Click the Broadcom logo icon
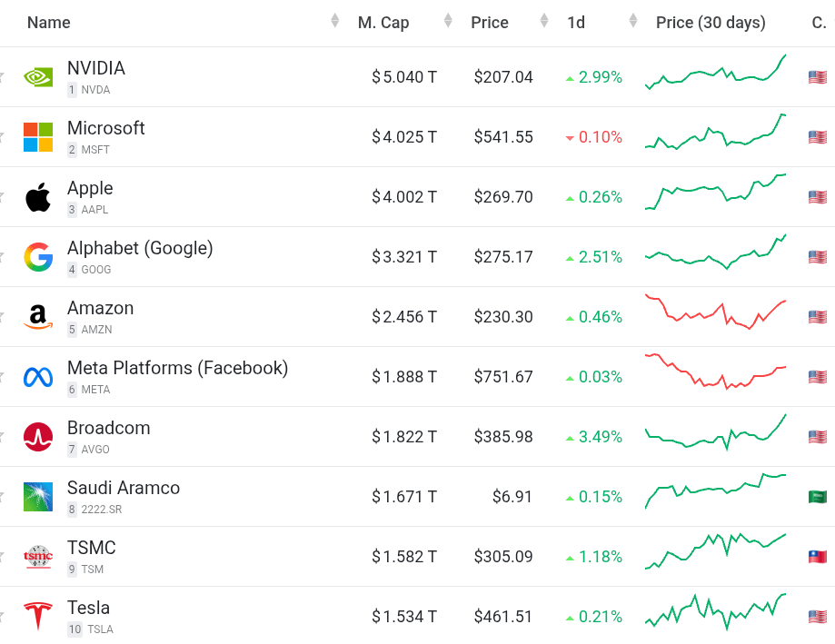This screenshot has width=835, height=644. (x=38, y=437)
